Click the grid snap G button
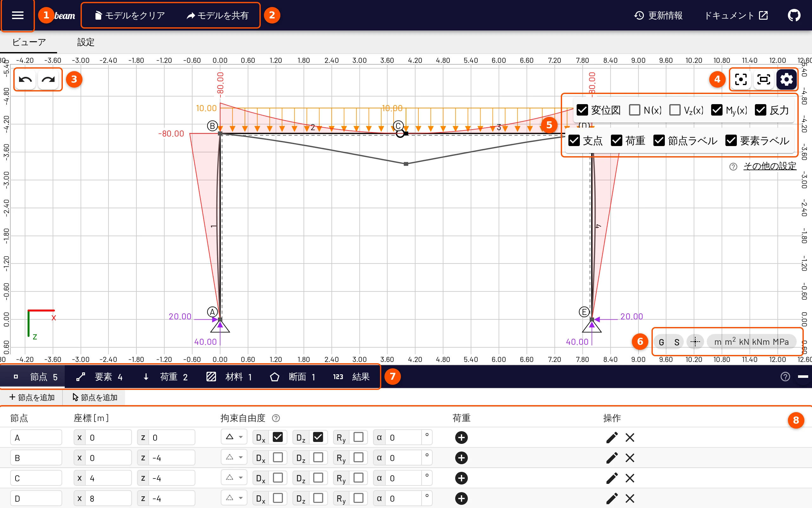The width and height of the screenshot is (812, 508). (661, 342)
